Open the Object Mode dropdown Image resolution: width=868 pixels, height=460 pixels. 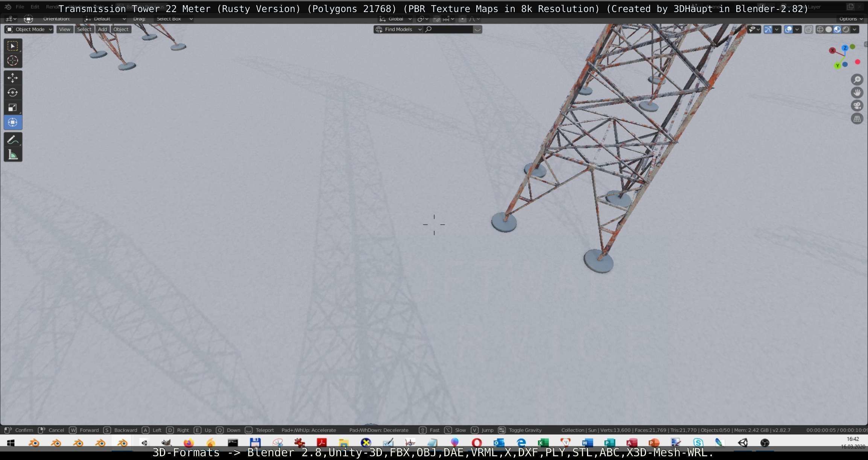click(29, 29)
